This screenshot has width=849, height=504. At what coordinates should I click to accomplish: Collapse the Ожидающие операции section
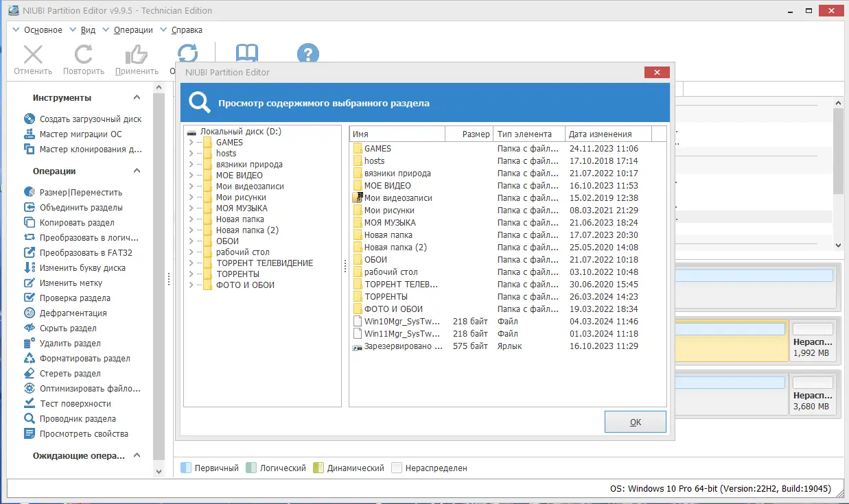137,455
